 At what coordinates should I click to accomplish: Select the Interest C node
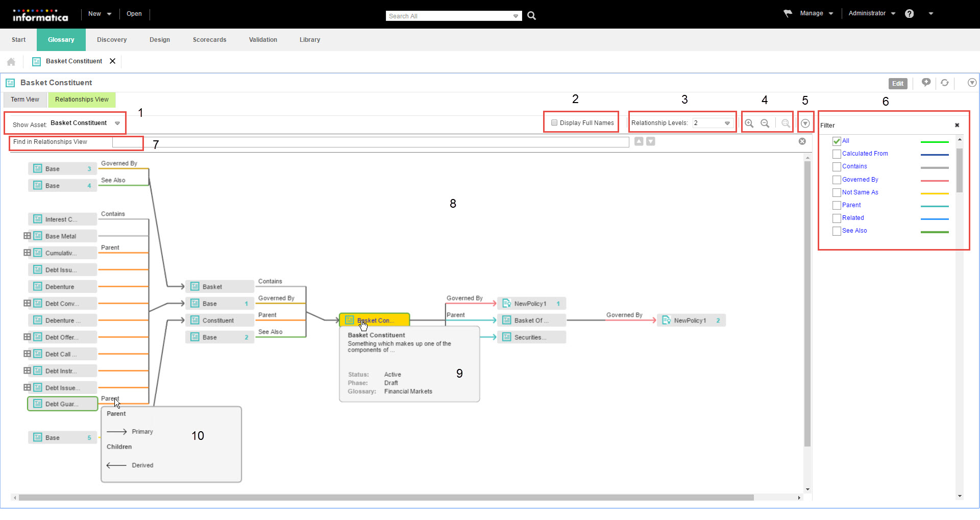(x=62, y=219)
